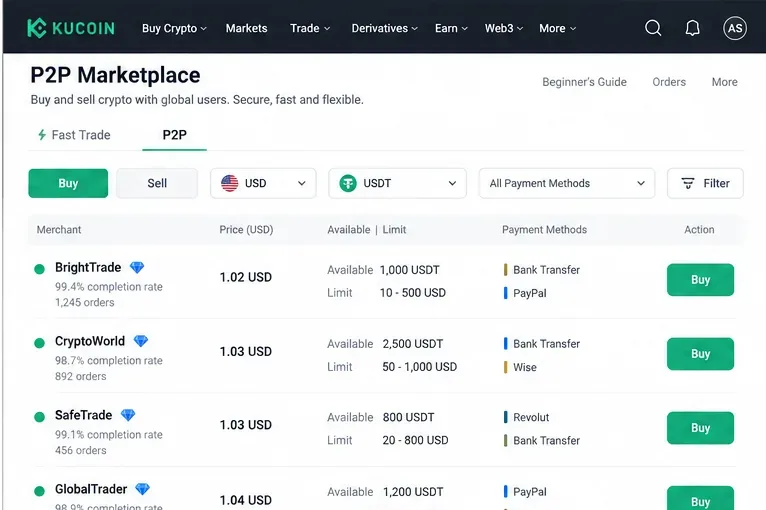Expand the Web3 menu
Image resolution: width=766 pixels, height=510 pixels.
click(x=504, y=28)
